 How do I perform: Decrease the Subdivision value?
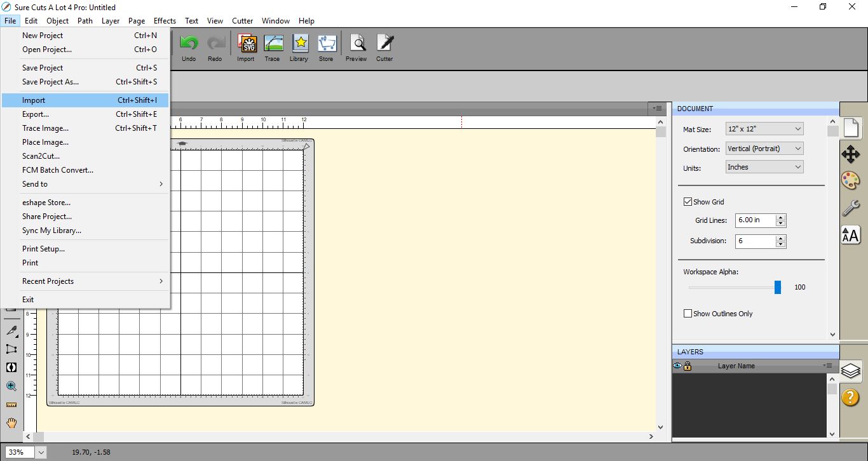pyautogui.click(x=781, y=244)
